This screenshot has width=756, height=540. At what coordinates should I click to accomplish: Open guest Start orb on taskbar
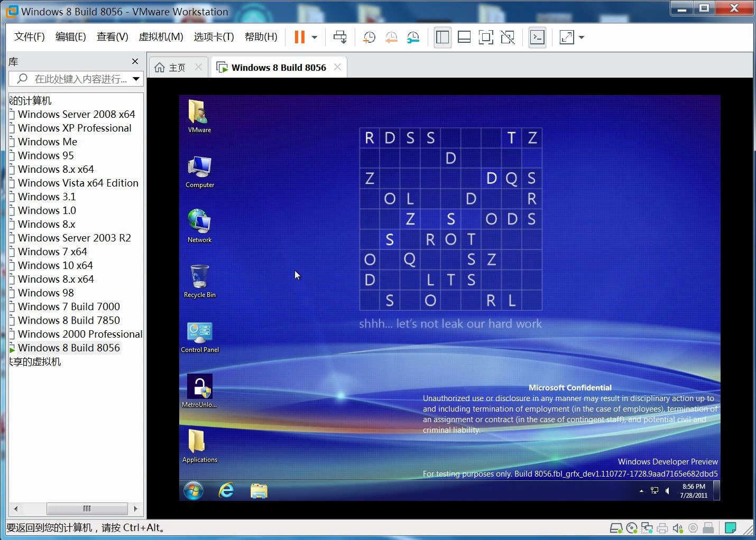tap(193, 491)
